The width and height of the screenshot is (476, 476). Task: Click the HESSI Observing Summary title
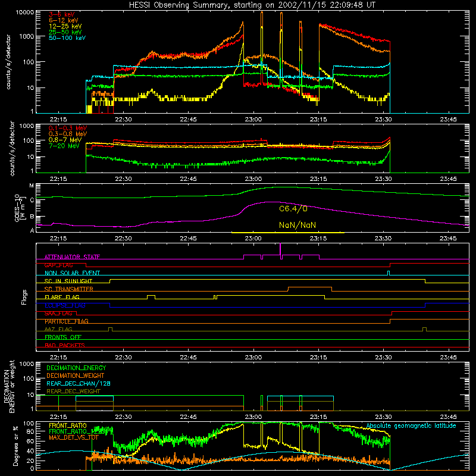[252, 5]
